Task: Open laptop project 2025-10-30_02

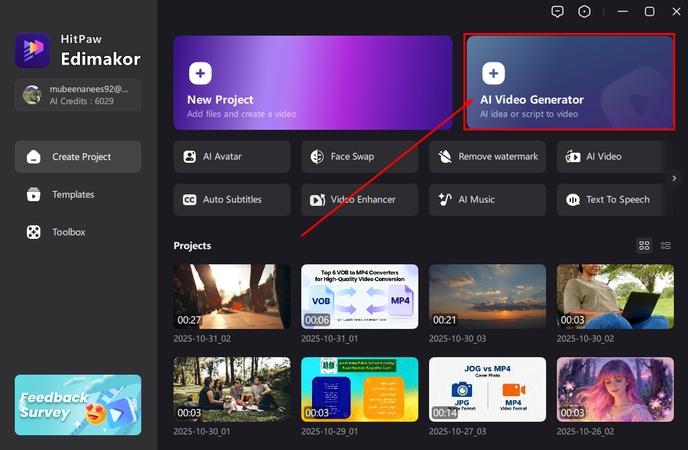Action: coord(615,296)
